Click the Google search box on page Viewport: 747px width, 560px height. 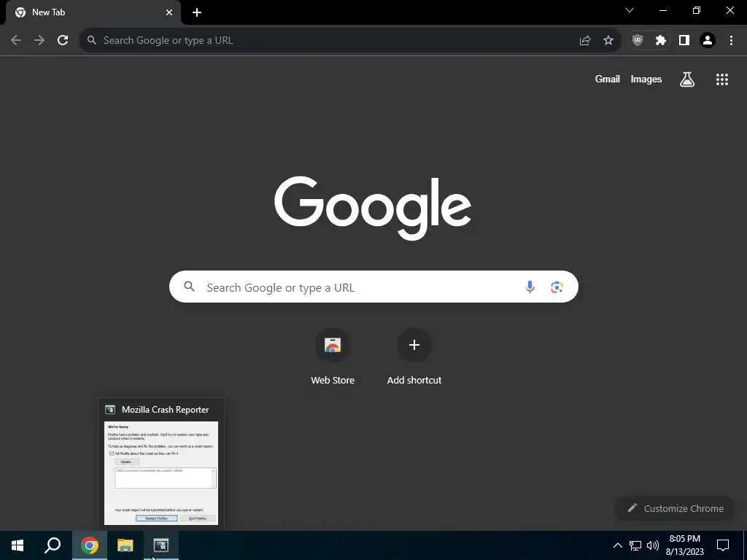373,287
